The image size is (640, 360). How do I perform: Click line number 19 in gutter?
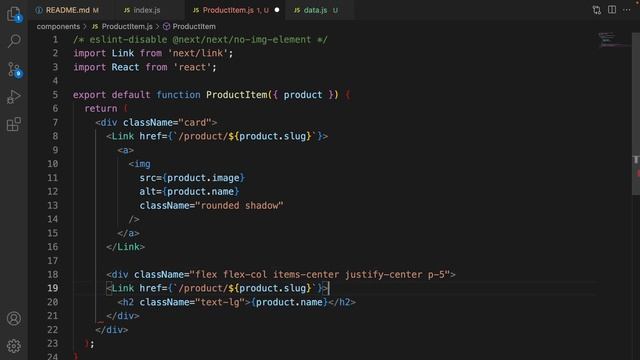[53, 288]
